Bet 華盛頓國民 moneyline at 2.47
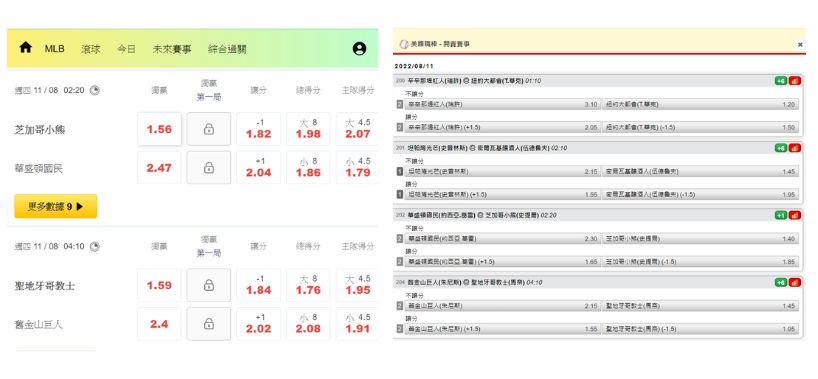This screenshot has width=818, height=379. point(159,168)
